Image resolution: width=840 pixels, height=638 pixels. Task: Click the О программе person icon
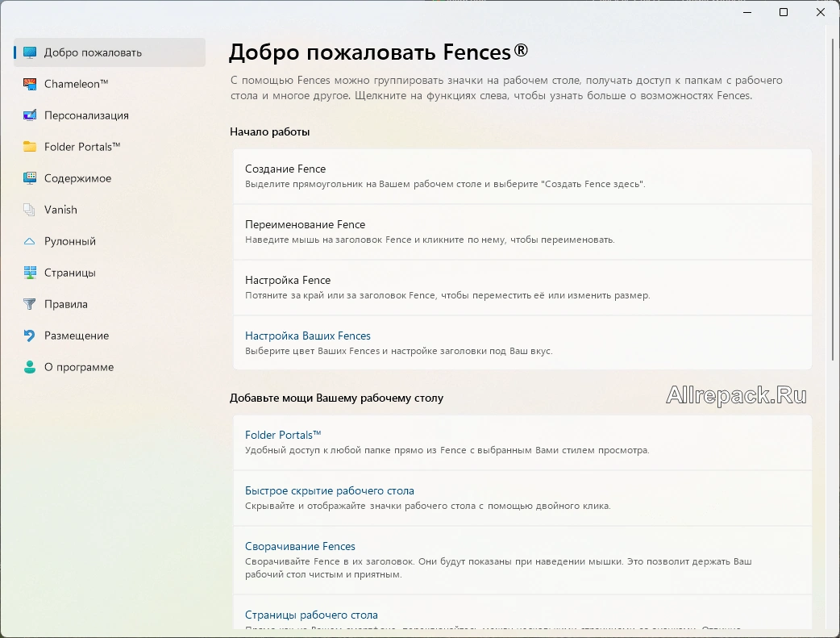click(x=30, y=367)
